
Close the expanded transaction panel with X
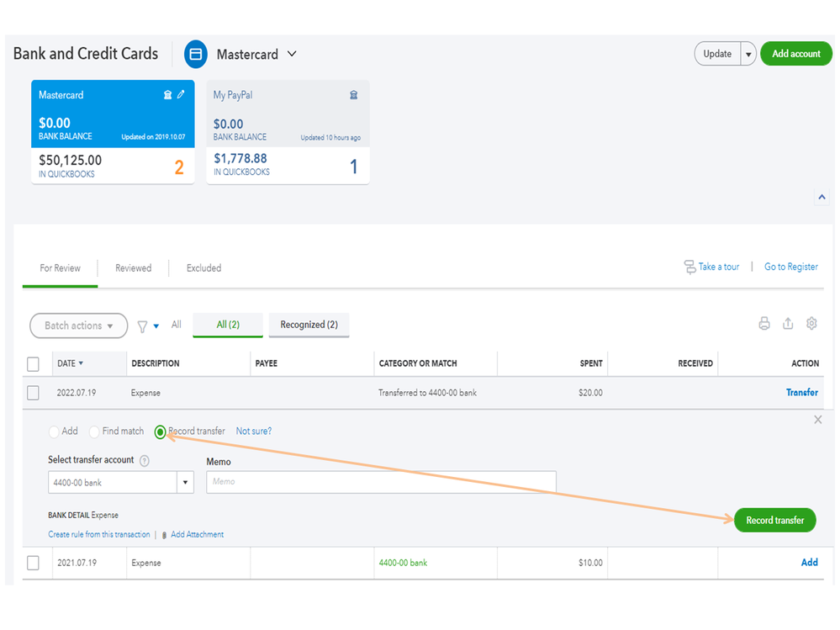click(x=817, y=420)
